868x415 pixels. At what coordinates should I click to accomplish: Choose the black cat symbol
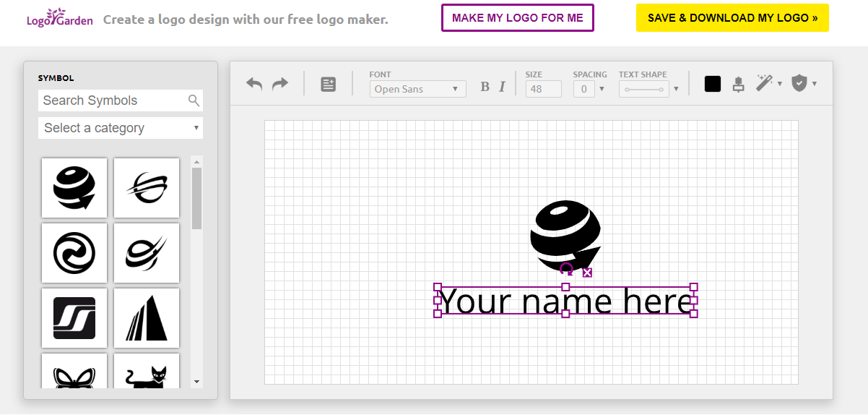[147, 371]
